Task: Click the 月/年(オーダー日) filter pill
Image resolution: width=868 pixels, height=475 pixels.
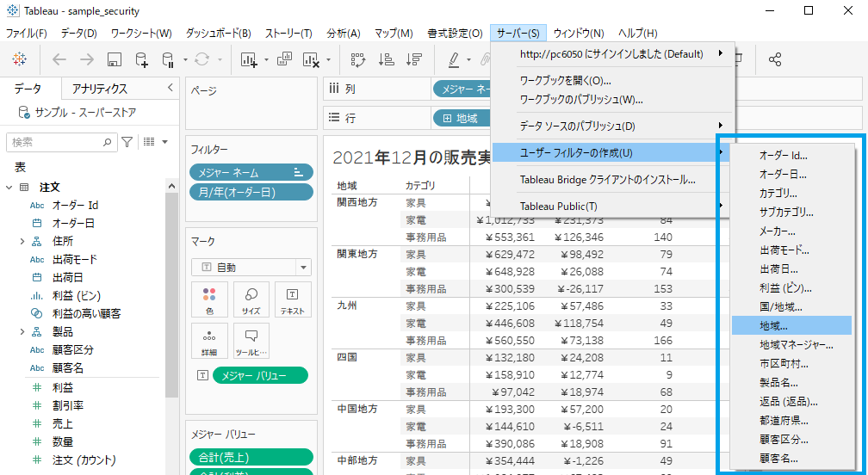Action: 251,191
